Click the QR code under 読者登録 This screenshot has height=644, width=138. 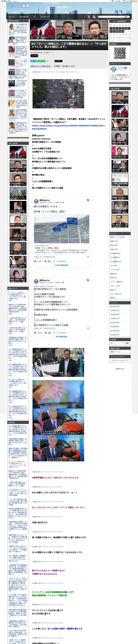(120, 53)
